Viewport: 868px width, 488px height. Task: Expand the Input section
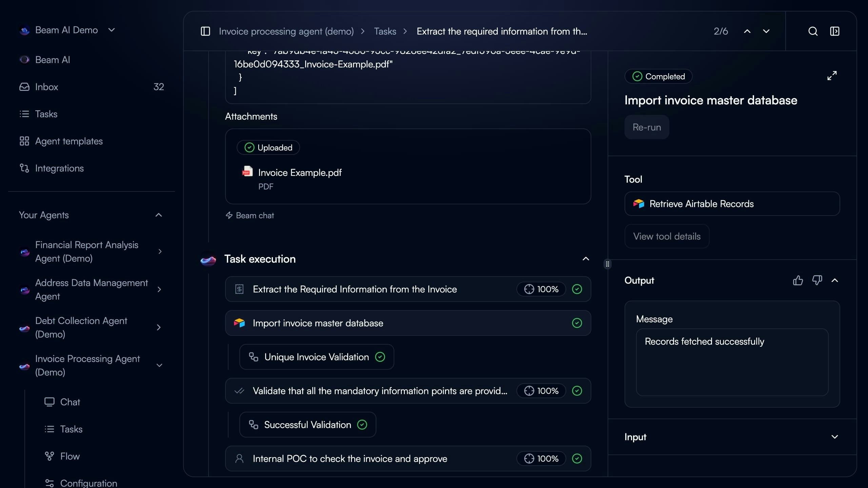(x=834, y=437)
